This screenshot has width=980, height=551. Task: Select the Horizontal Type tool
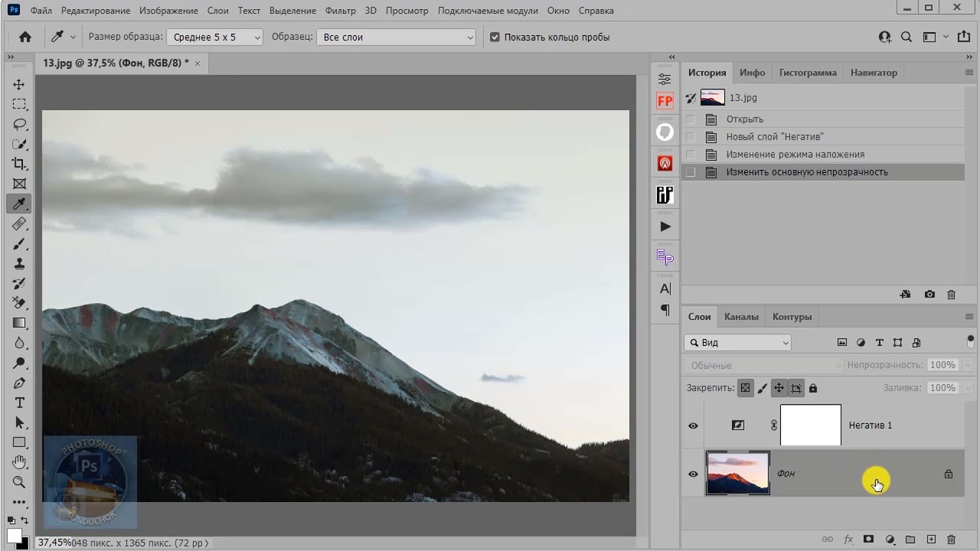19,403
